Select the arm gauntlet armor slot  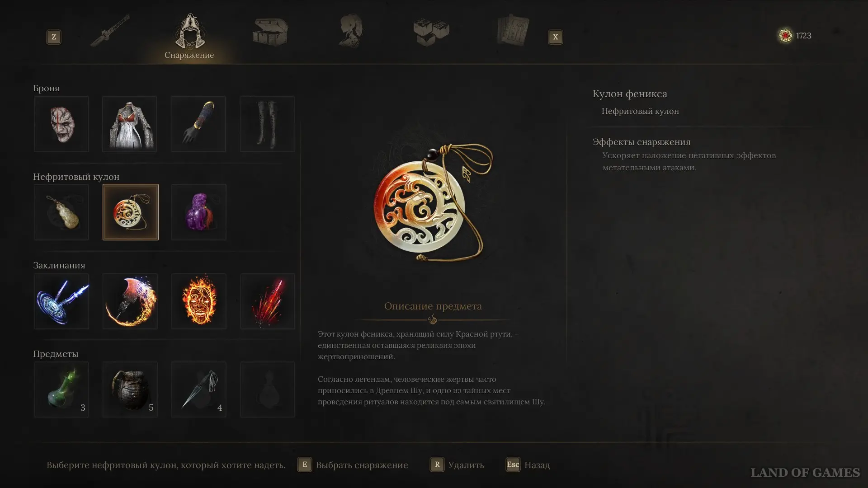pos(198,124)
